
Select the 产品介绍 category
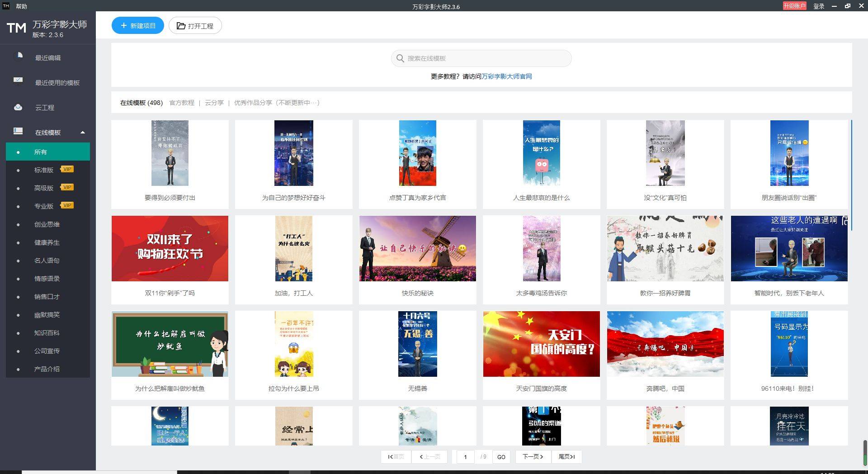tap(47, 369)
